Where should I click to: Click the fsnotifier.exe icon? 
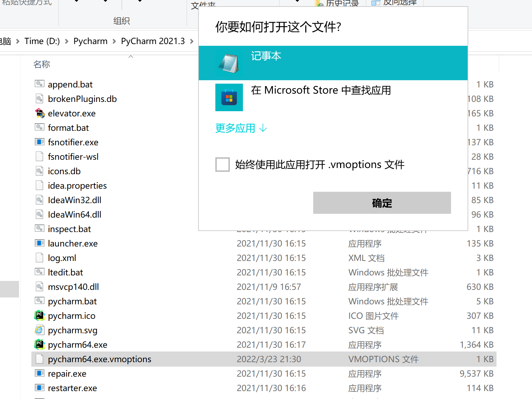pyautogui.click(x=40, y=142)
